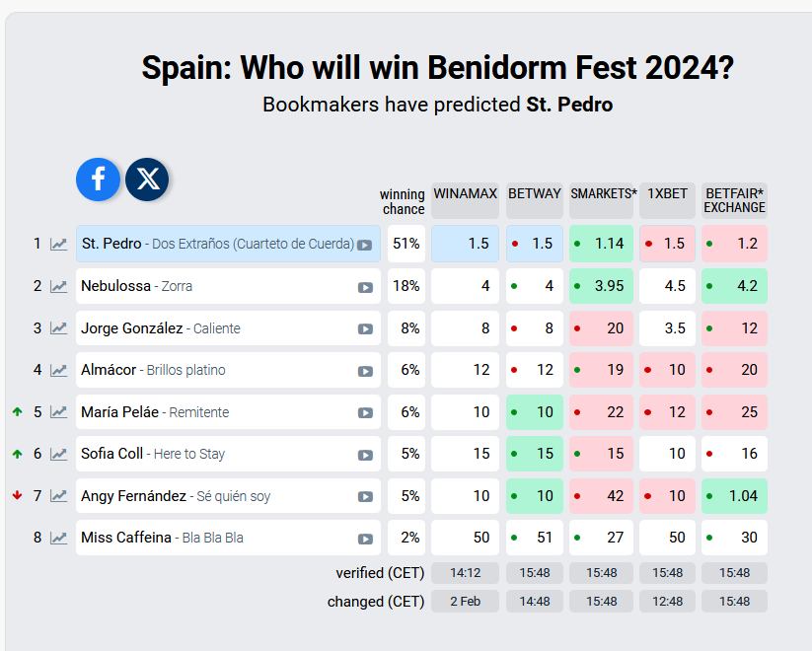Image resolution: width=812 pixels, height=651 pixels.
Task: Open the odds history chart for St. Pedro
Action: [x=59, y=244]
